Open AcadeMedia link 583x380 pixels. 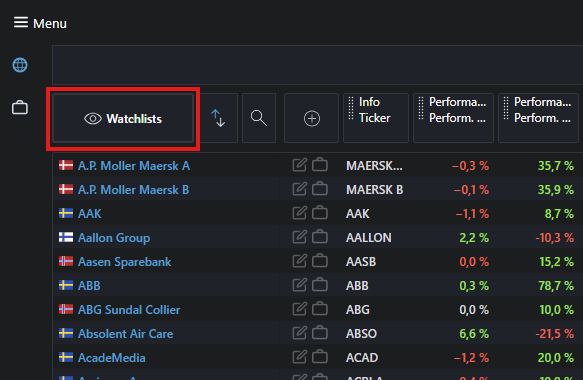point(112,358)
